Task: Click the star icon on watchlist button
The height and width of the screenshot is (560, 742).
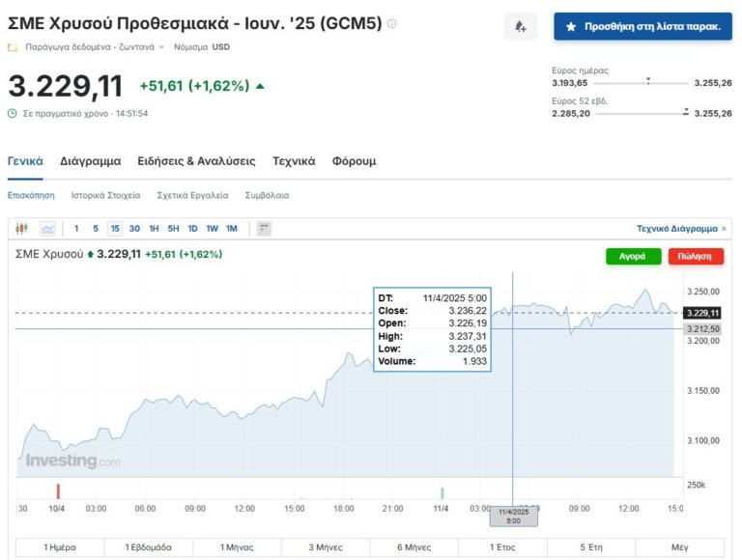Action: coord(571,27)
